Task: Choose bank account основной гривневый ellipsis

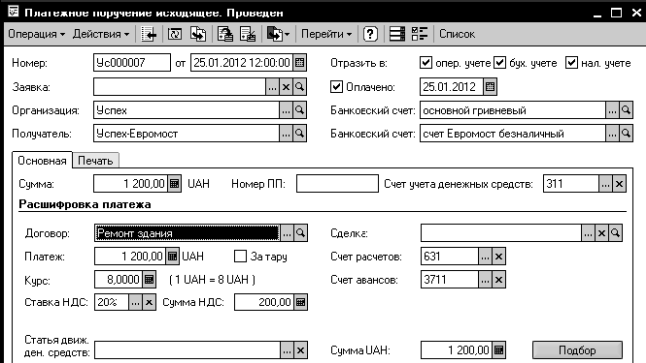Action: (x=612, y=110)
